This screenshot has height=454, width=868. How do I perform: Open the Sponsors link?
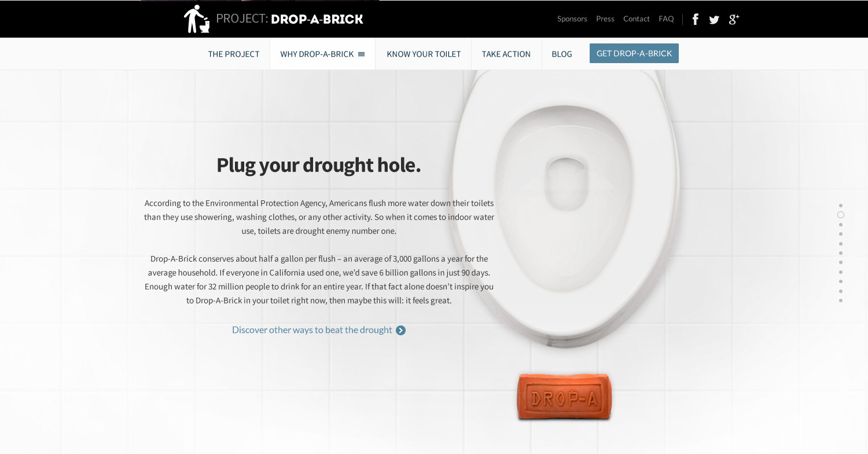[x=572, y=19]
